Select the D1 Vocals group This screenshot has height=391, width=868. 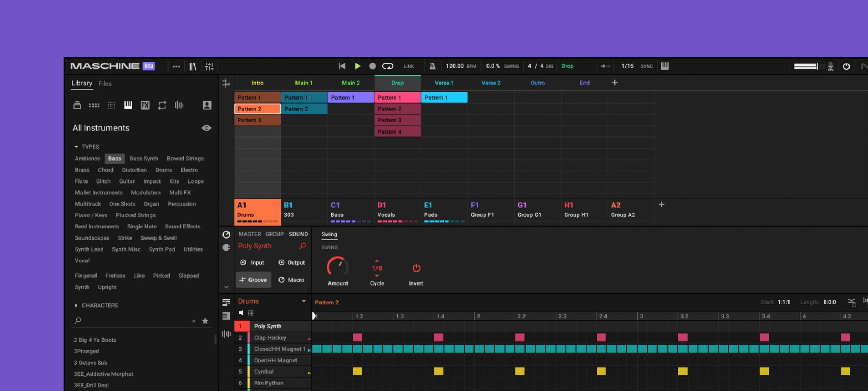click(x=397, y=212)
